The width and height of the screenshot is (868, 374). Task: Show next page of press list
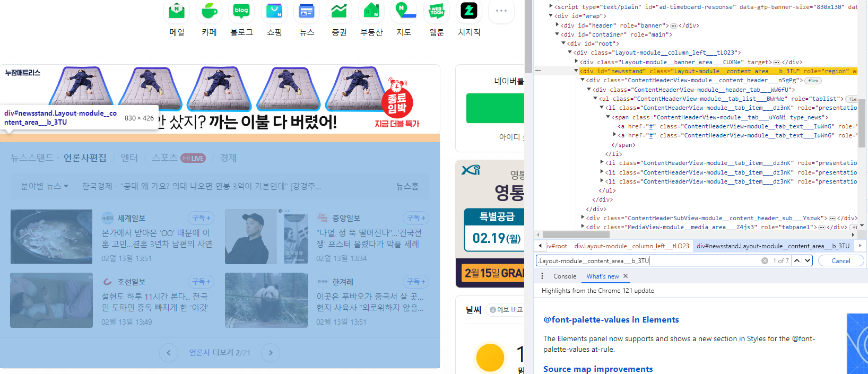tap(271, 353)
